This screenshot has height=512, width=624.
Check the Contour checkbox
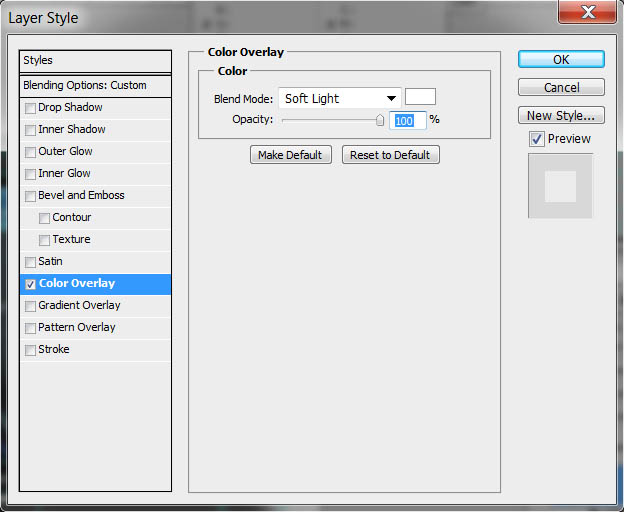(44, 218)
